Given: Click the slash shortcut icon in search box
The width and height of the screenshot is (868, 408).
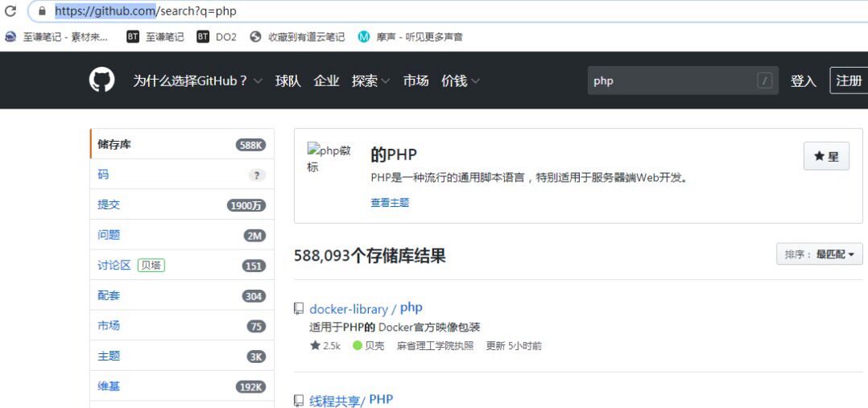Looking at the screenshot, I should [764, 80].
